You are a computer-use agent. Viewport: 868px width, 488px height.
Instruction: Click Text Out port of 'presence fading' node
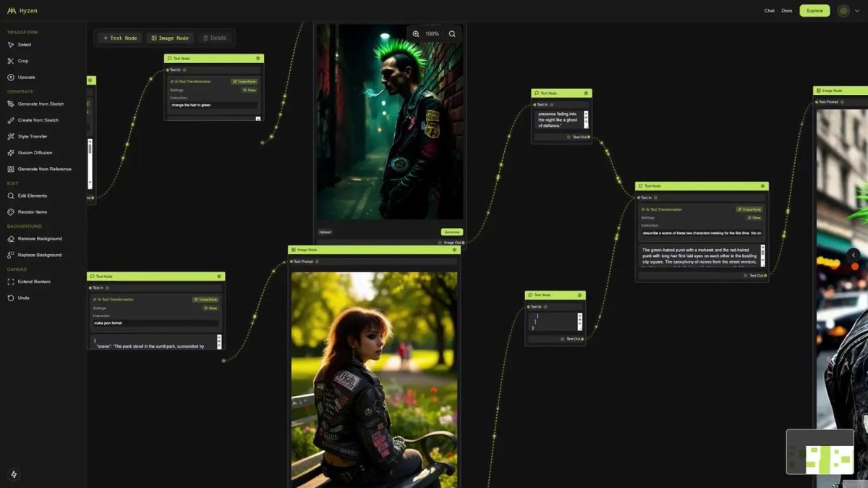point(589,137)
